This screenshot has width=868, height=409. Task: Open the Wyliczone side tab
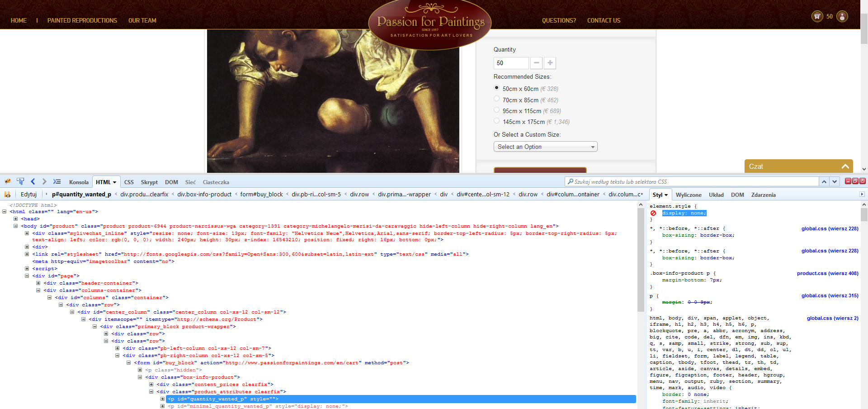pyautogui.click(x=689, y=195)
